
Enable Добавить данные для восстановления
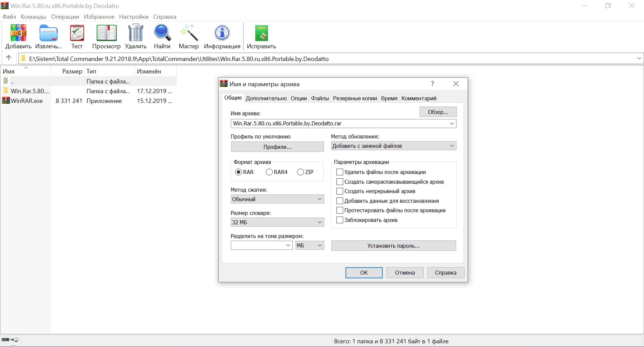339,201
